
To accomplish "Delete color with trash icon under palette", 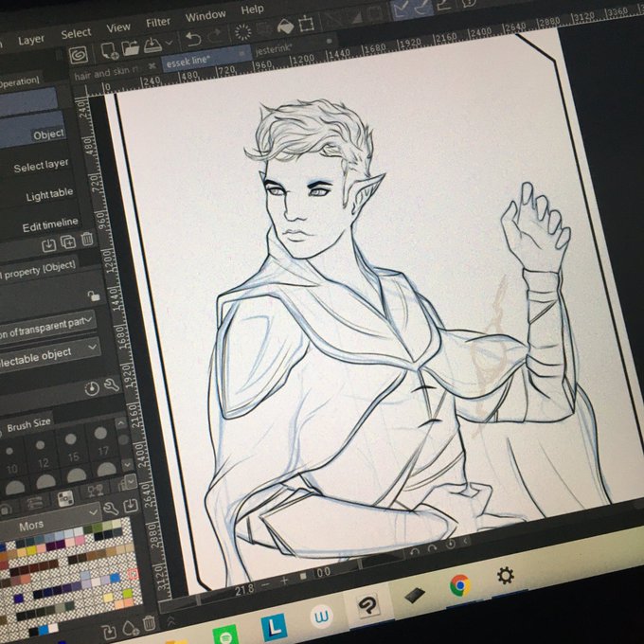I will (x=149, y=623).
